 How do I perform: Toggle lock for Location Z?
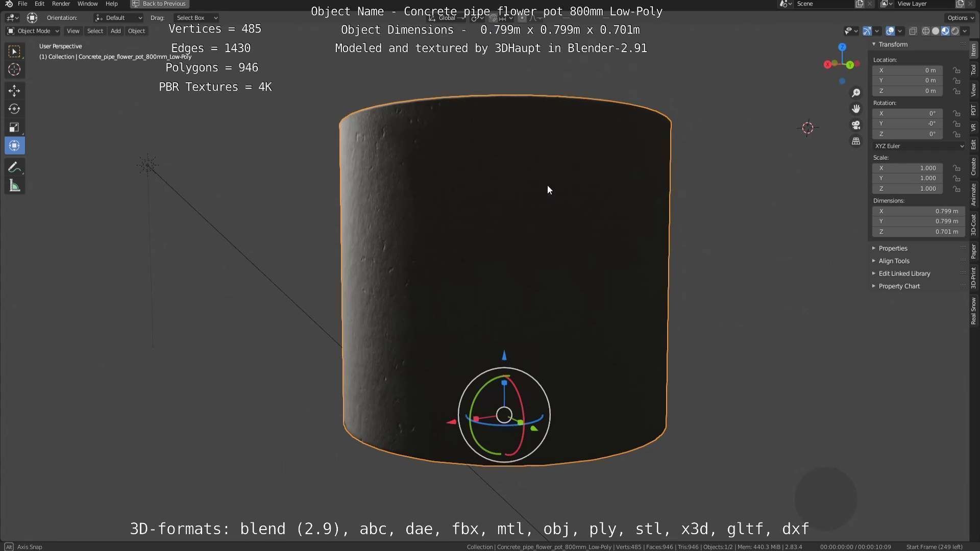[x=957, y=91]
